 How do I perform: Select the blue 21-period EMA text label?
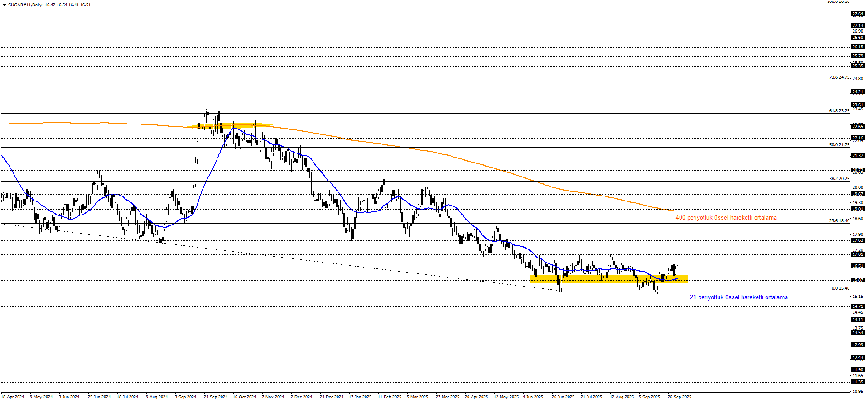738,297
